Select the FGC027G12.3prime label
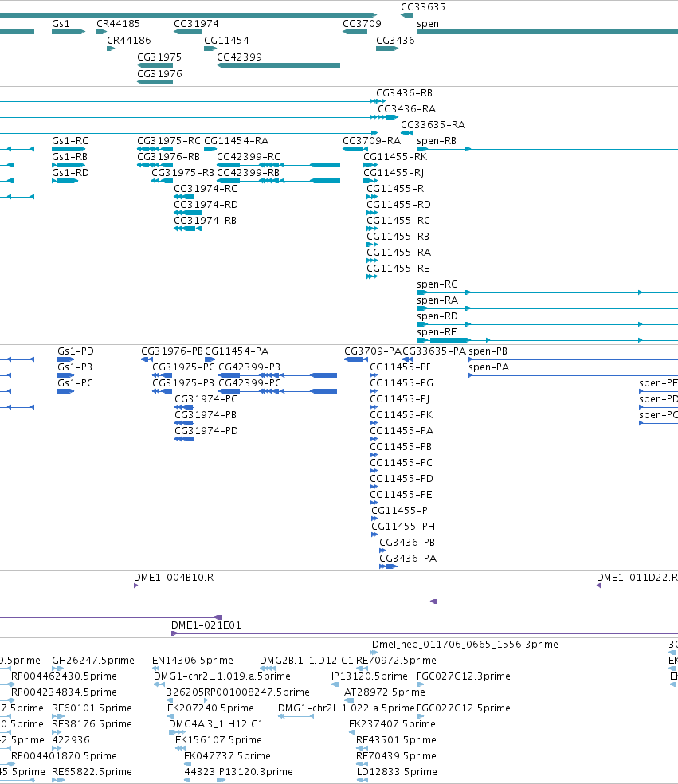This screenshot has height=784, width=678. point(464,676)
